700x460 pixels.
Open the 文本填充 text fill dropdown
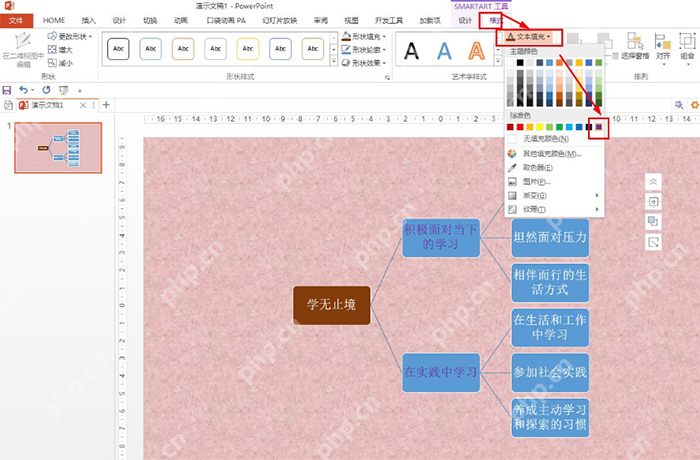point(529,37)
